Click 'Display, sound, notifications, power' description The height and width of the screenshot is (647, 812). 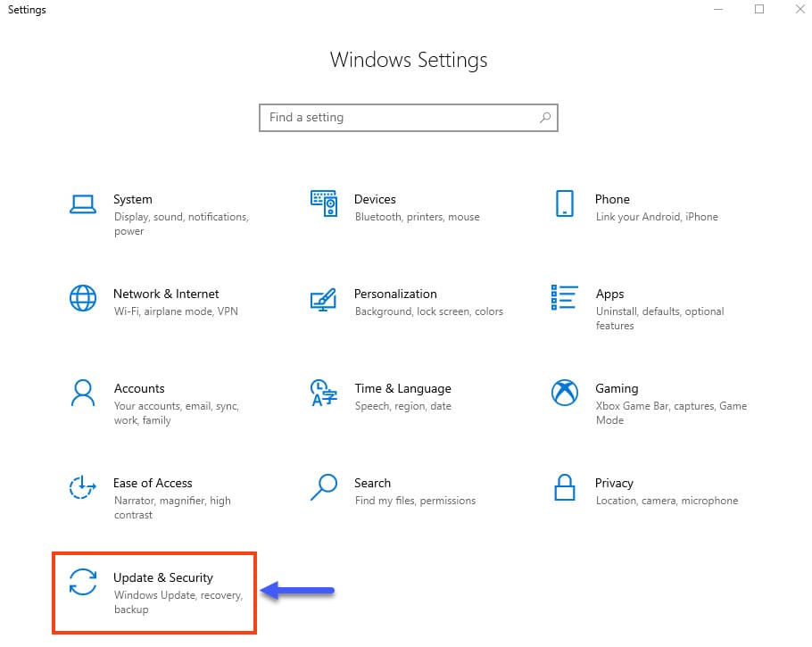tap(181, 224)
